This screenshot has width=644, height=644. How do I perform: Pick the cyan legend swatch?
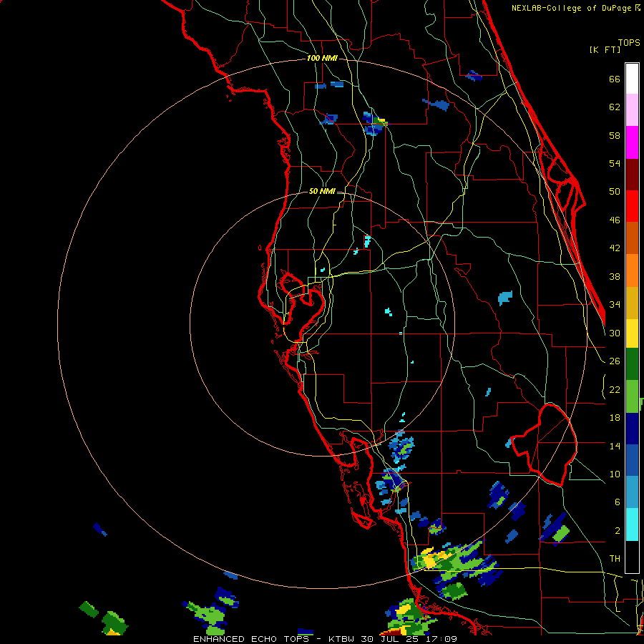(x=632, y=525)
